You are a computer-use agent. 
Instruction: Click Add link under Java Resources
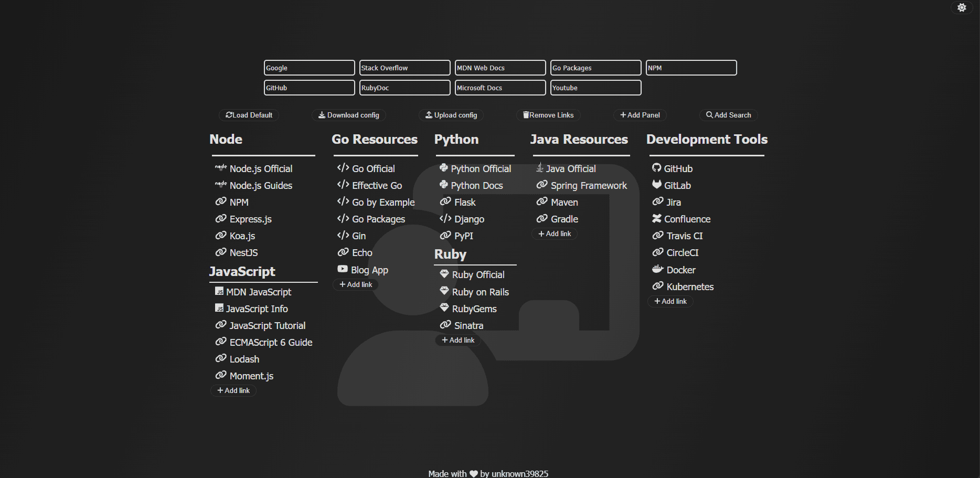(555, 233)
